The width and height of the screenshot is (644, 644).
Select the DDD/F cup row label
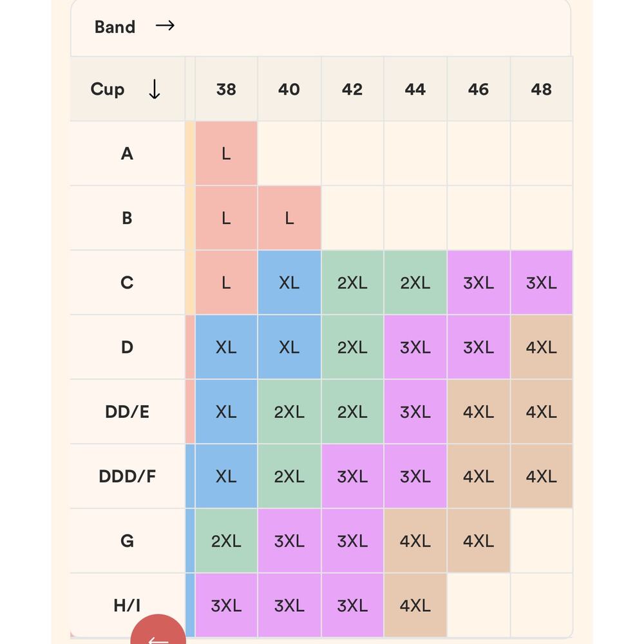[x=128, y=476]
